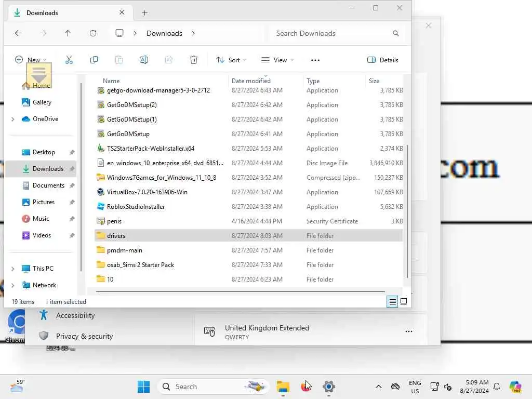Image resolution: width=532 pixels, height=399 pixels.
Task: Close the Downloads tab
Action: (122, 12)
